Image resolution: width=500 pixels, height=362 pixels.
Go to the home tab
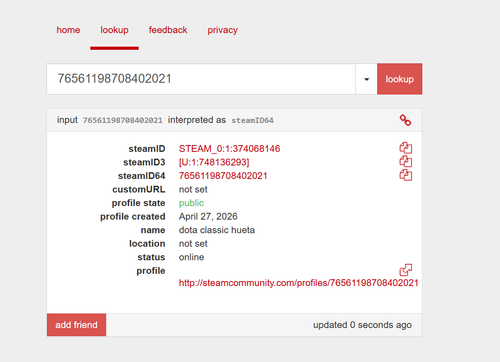(68, 30)
